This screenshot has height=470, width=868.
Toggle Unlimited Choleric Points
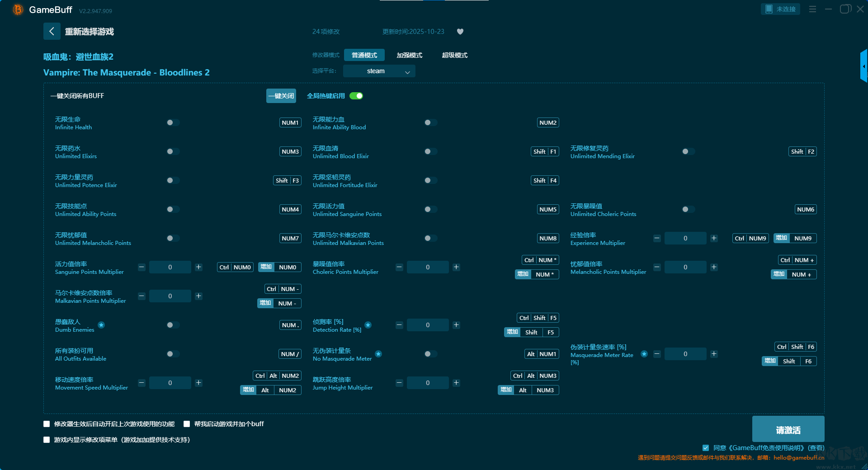[689, 209]
